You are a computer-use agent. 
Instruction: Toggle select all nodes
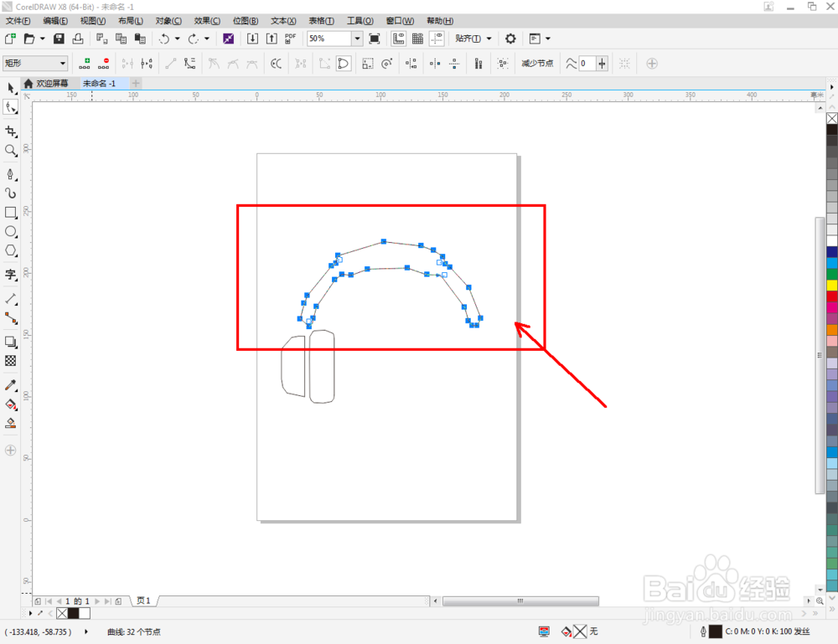(x=502, y=64)
